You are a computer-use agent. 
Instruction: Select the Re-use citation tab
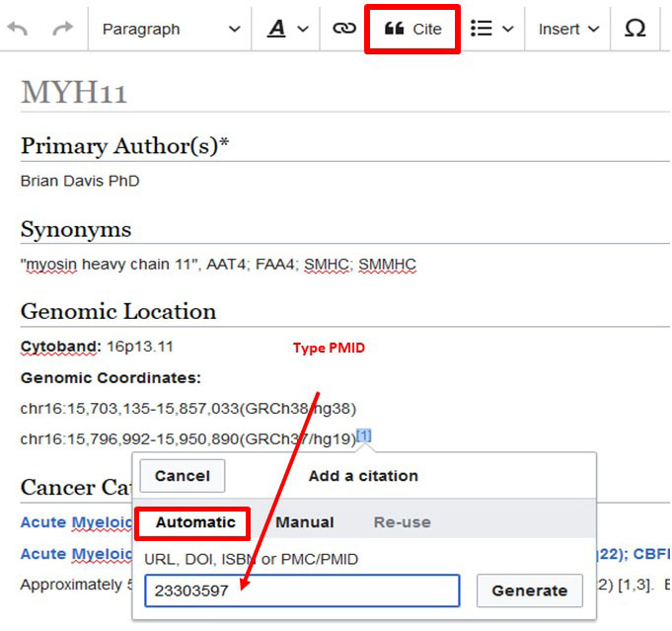pos(402,522)
